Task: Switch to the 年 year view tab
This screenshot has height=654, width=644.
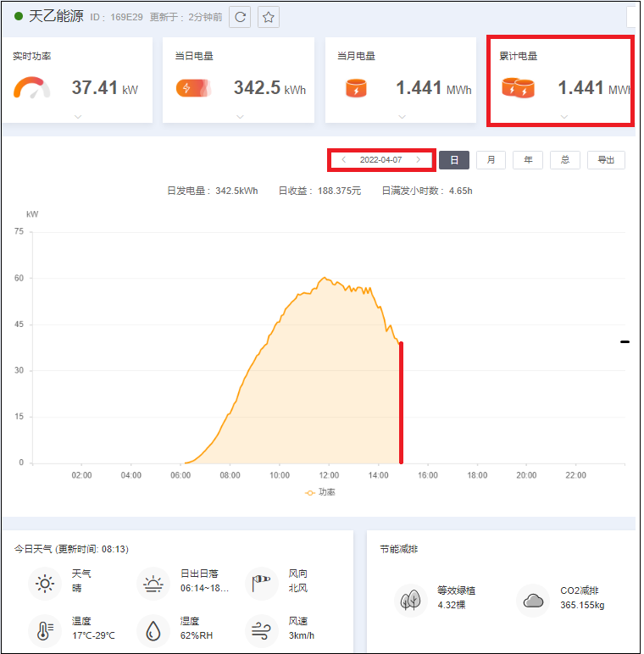Action: click(x=528, y=160)
